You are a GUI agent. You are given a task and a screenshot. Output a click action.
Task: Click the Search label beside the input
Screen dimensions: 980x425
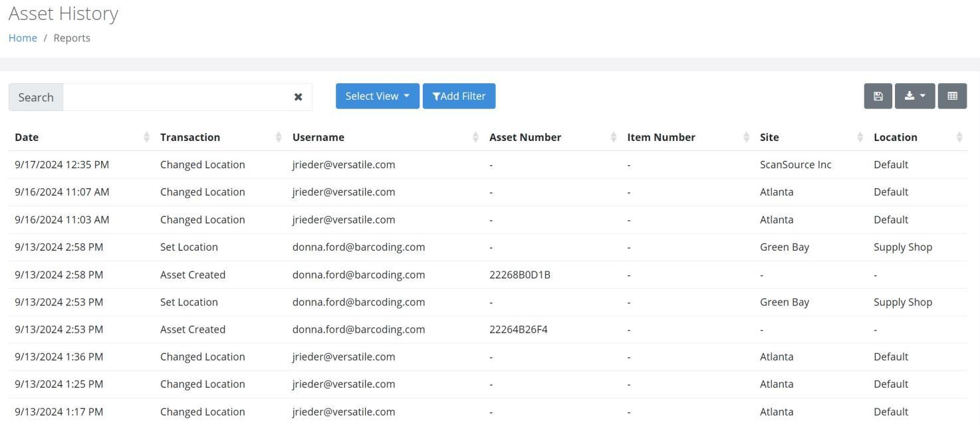tap(36, 97)
